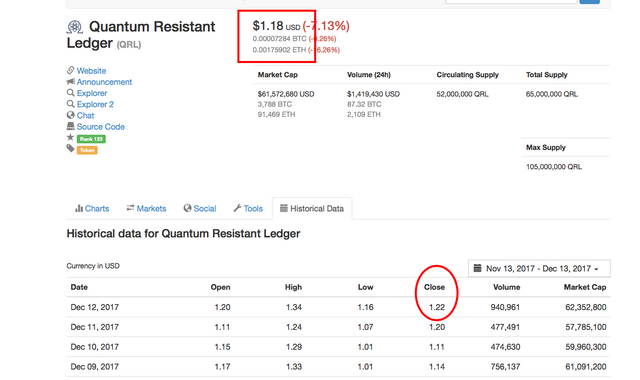
Task: Click the $1.18 USD price
Action: click(x=276, y=26)
